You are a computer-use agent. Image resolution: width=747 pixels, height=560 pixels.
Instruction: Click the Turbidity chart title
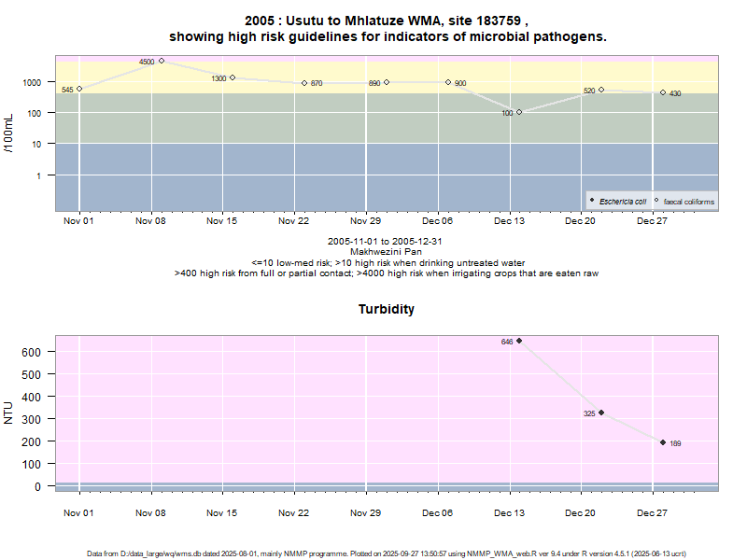tap(387, 309)
